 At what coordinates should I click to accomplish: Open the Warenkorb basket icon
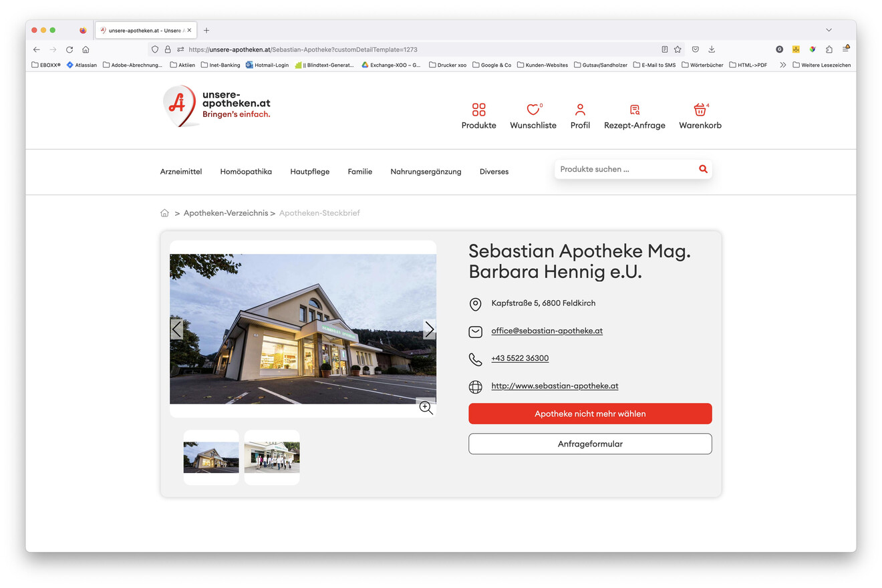click(x=700, y=110)
